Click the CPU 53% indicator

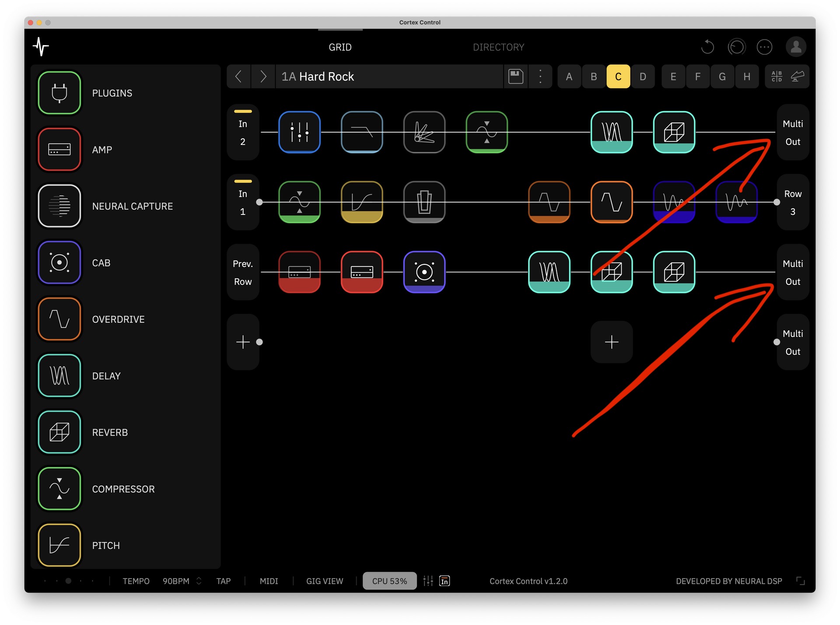pos(389,581)
